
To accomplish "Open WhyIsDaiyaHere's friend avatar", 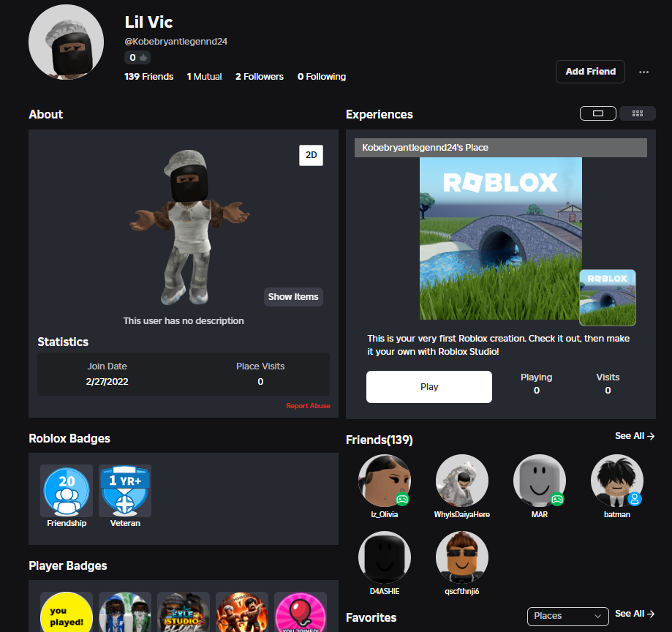I will [x=462, y=481].
